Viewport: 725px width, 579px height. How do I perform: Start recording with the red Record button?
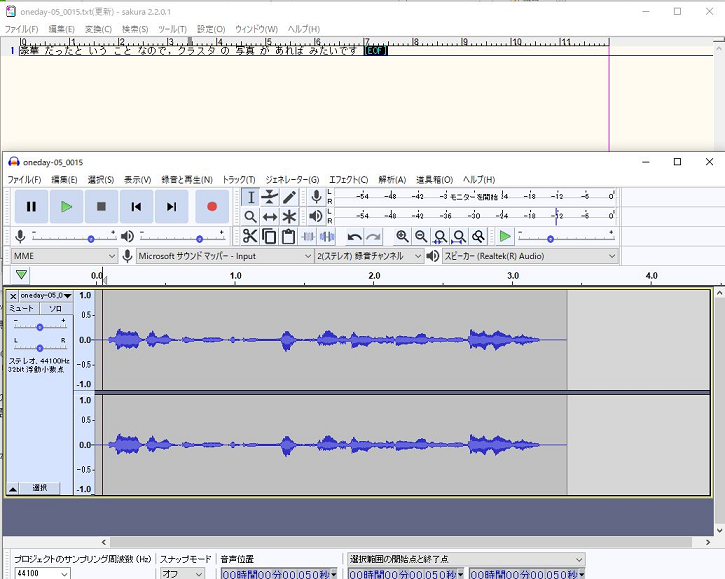click(211, 207)
